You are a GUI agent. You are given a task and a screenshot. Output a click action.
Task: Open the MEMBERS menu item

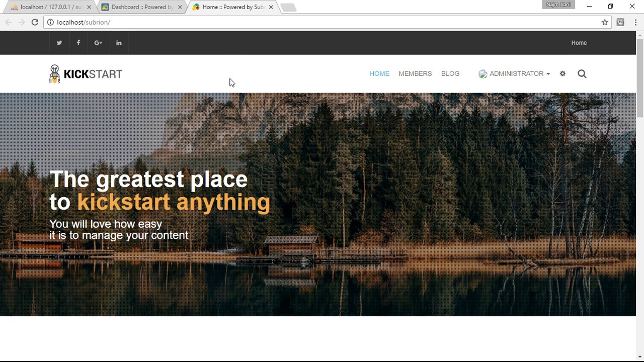click(415, 73)
